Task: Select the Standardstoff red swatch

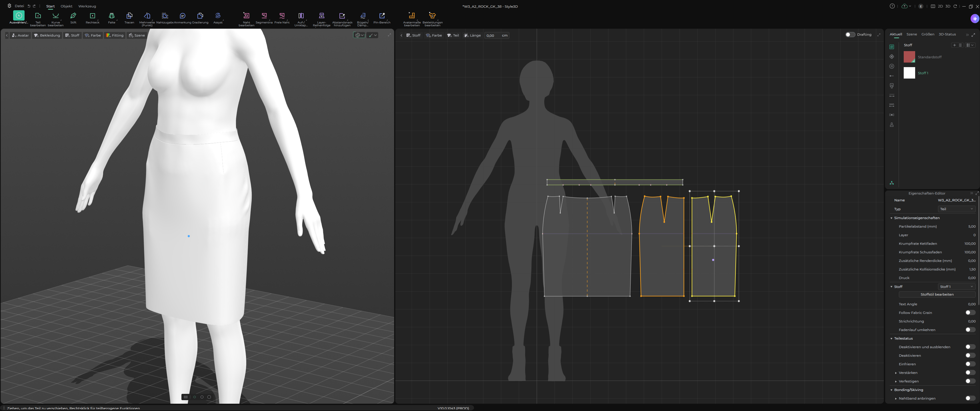Action: pos(909,57)
